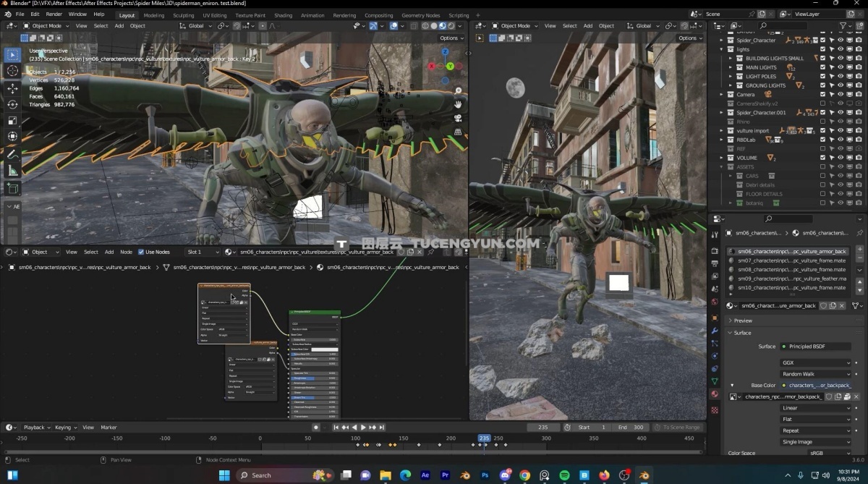Launch After Effects from the taskbar
Image resolution: width=868 pixels, height=484 pixels.
425,475
